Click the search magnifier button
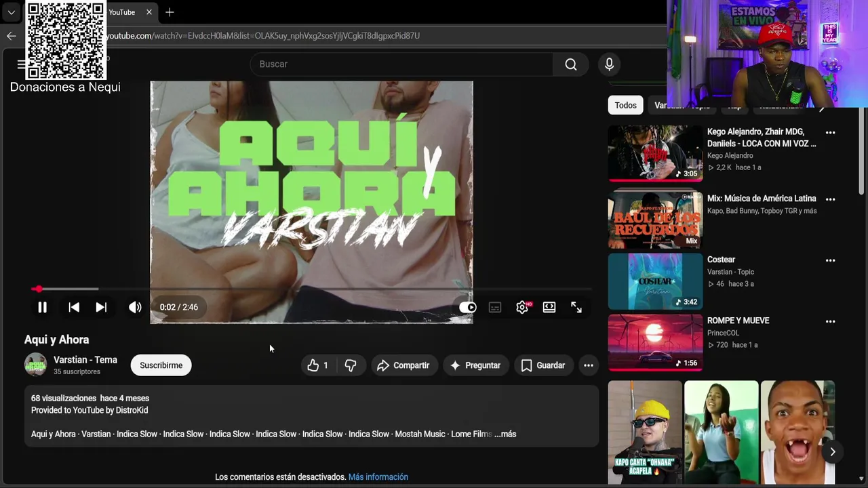This screenshot has width=868, height=488. [571, 64]
